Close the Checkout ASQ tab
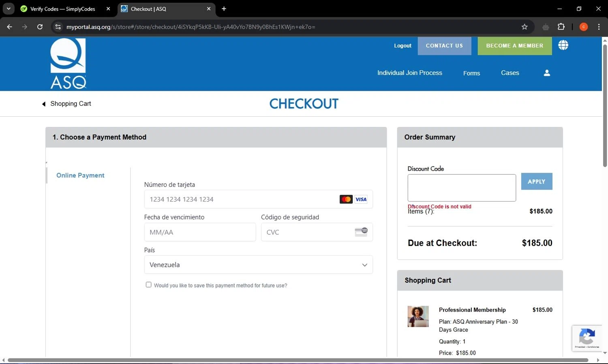 [209, 9]
